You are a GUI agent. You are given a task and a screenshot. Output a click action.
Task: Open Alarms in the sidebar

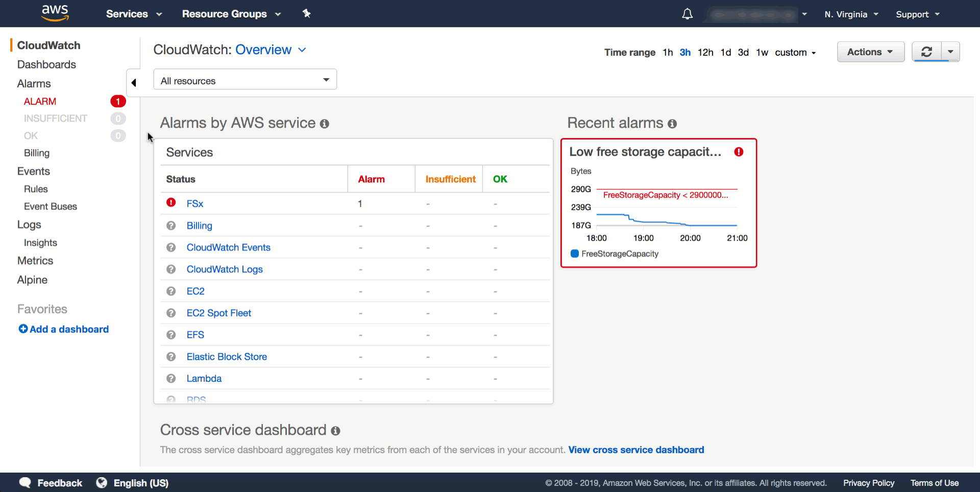(x=34, y=84)
